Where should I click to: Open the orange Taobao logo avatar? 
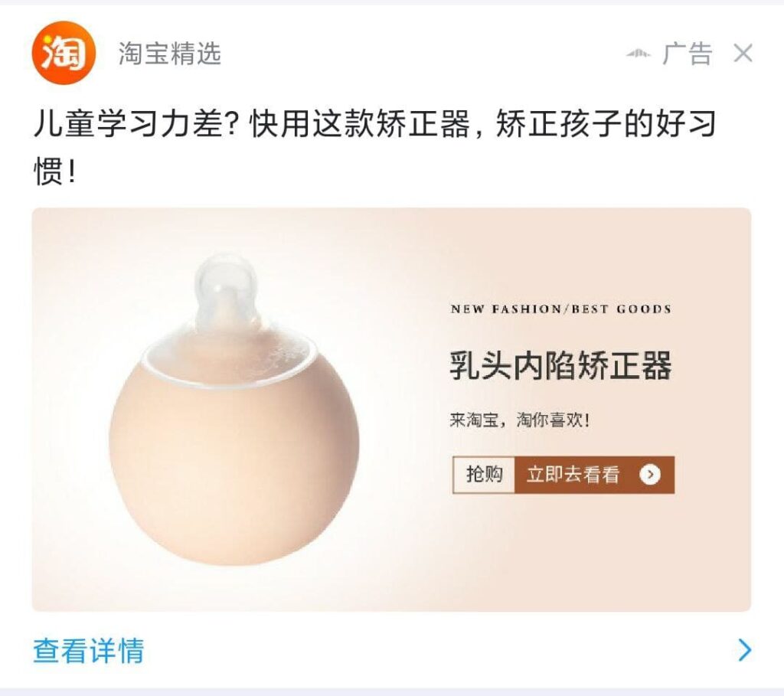(64, 53)
